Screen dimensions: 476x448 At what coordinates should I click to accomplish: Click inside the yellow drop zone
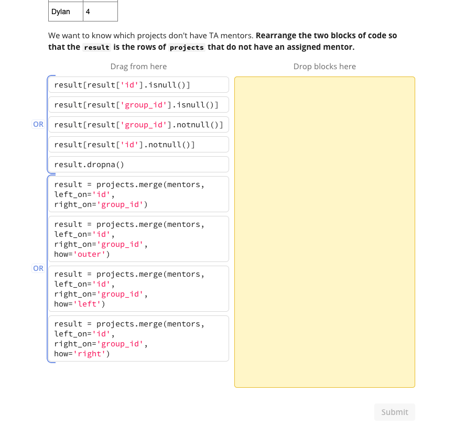click(x=324, y=231)
